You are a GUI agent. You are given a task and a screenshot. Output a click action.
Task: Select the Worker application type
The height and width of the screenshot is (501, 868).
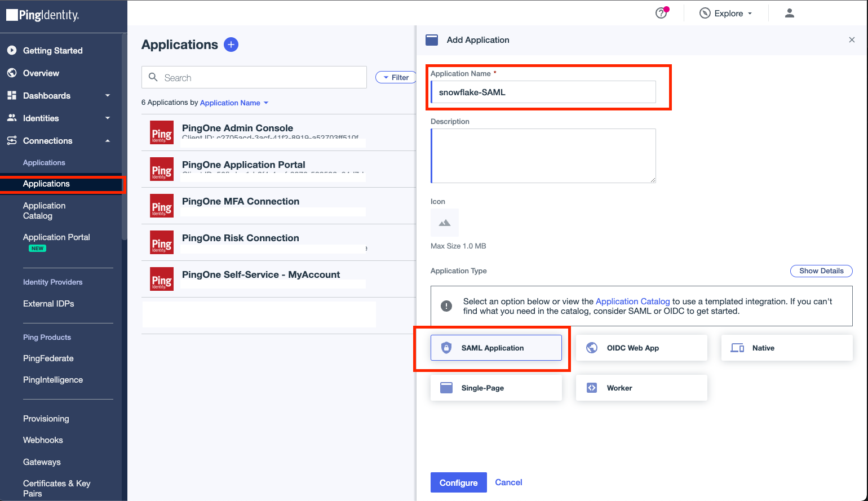coord(641,388)
